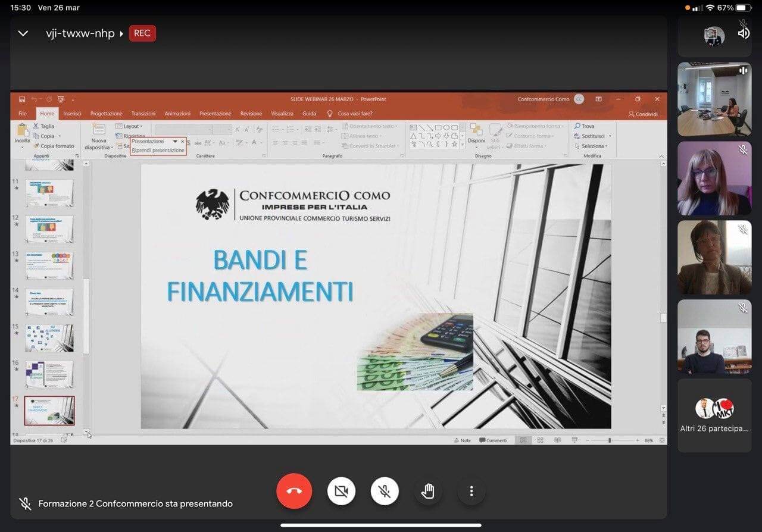This screenshot has width=762, height=532.
Task: Collapse the meeting with the down chevron
Action: [23, 33]
